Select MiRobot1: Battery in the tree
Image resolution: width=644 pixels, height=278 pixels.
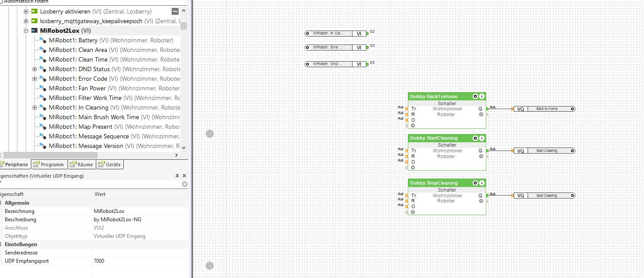[x=73, y=40]
